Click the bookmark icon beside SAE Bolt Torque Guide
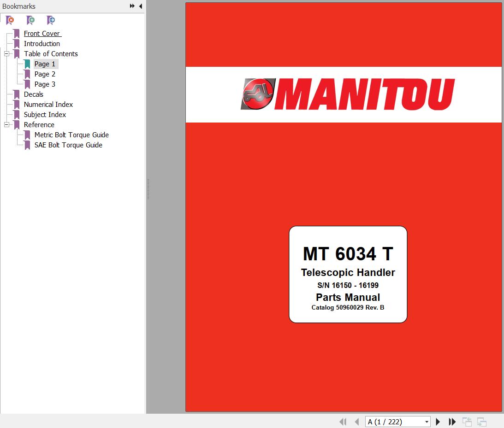 (28, 145)
